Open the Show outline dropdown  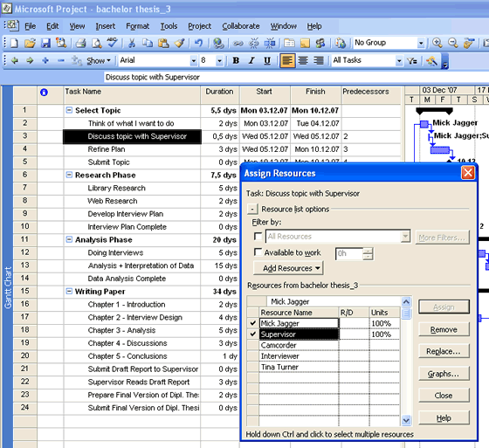click(99, 60)
